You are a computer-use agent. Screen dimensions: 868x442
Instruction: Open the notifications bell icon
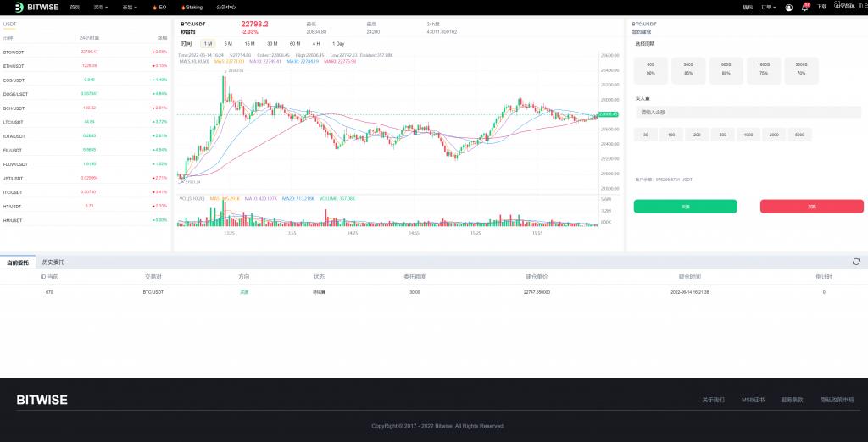(x=804, y=7)
